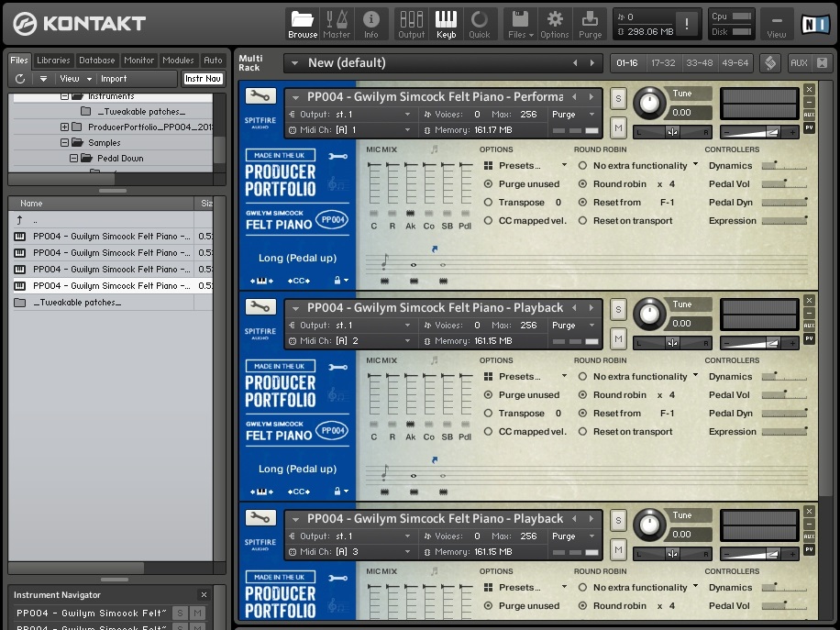Open the Quick-load browser

(480, 25)
